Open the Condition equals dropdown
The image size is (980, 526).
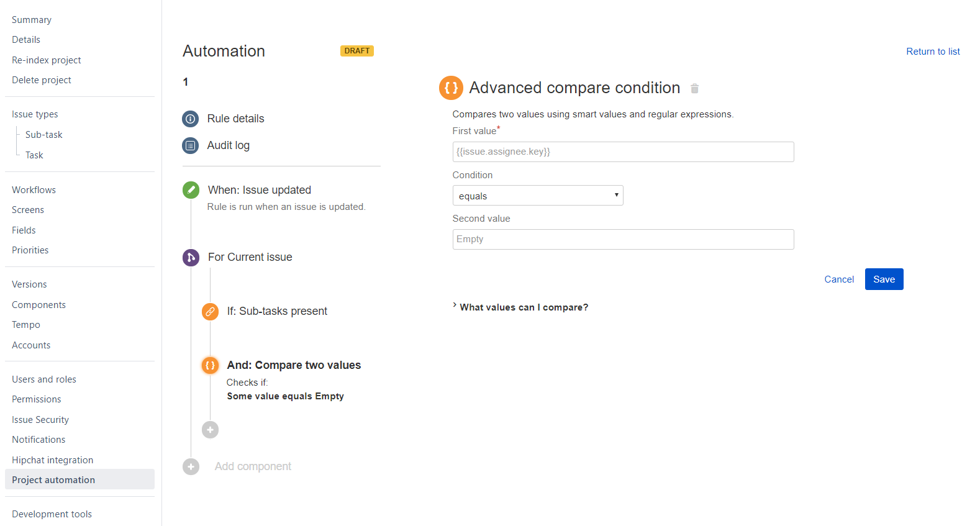pos(538,196)
